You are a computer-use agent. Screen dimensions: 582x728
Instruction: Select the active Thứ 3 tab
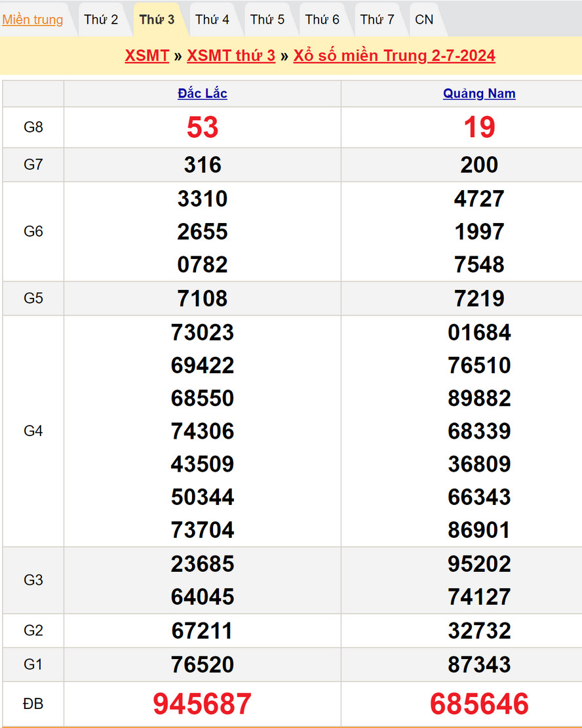pyautogui.click(x=157, y=20)
